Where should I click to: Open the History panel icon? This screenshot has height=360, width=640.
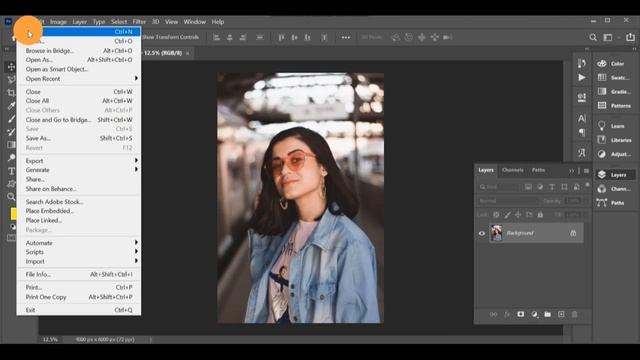point(582,63)
